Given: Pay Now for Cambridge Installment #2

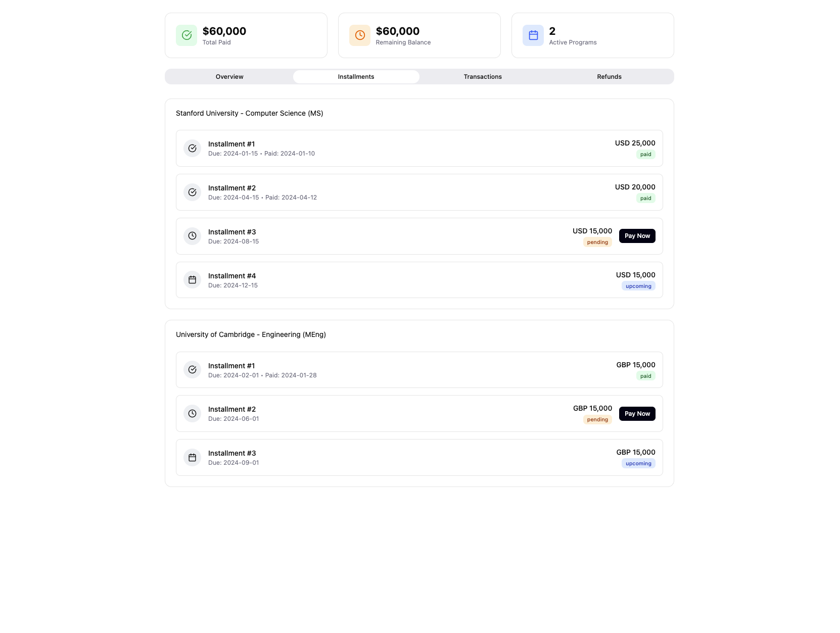Looking at the screenshot, I should coord(637,414).
